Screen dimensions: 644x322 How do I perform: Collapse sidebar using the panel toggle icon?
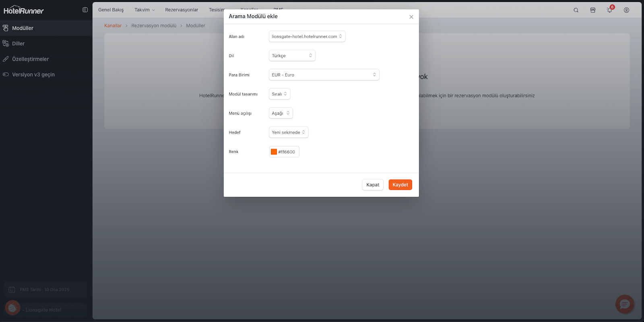pyautogui.click(x=85, y=10)
